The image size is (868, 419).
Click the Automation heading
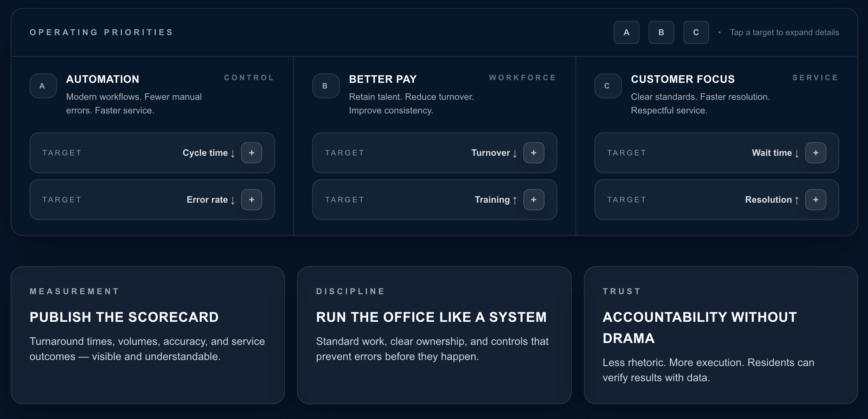[x=103, y=79]
